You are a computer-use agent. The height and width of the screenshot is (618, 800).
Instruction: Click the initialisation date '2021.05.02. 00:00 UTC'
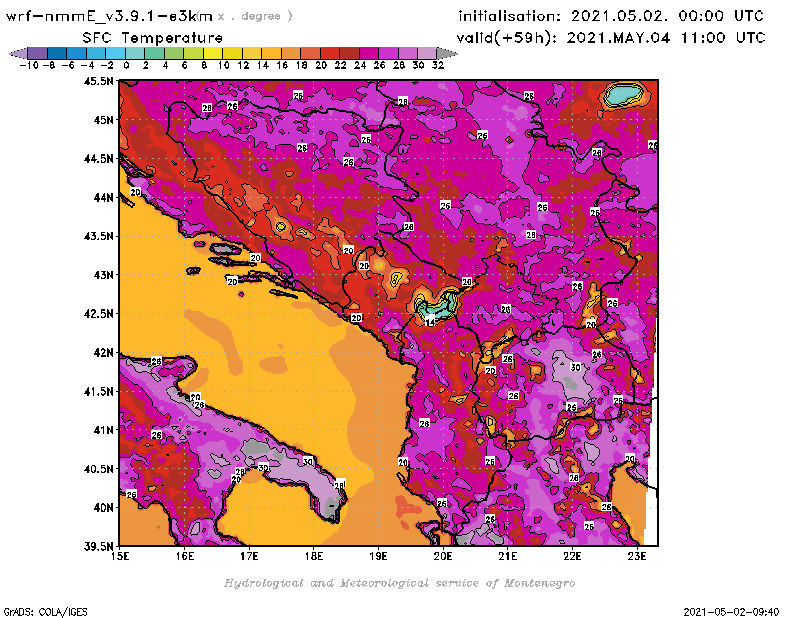[667, 16]
